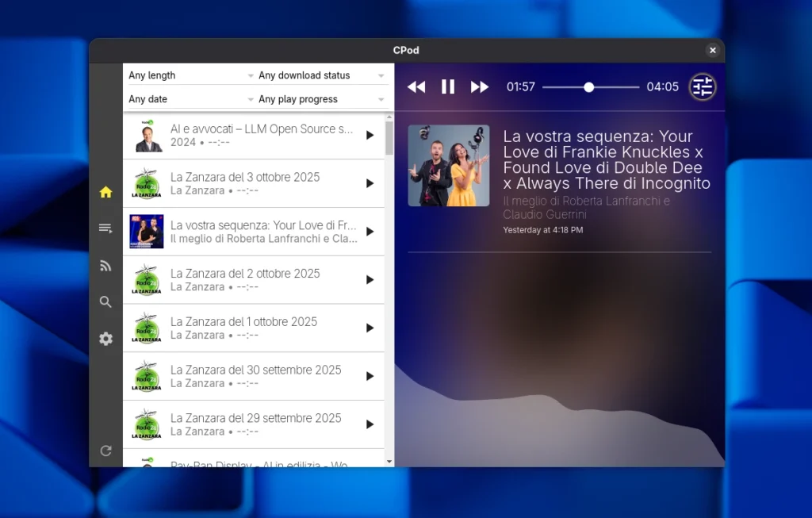Pause the currently playing episode
Viewport: 812px width, 518px height.
coord(447,86)
